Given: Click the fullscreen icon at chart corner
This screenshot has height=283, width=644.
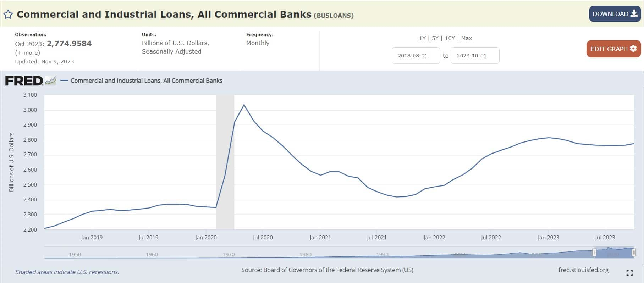Looking at the screenshot, I should 629,273.
